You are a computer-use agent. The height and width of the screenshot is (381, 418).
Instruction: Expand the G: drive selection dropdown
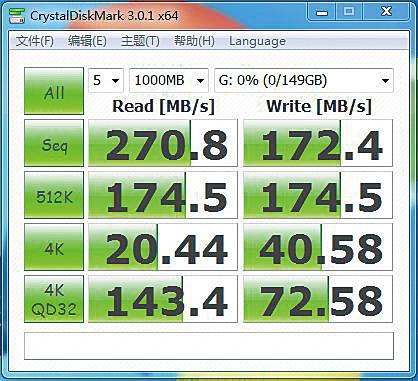pos(304,80)
